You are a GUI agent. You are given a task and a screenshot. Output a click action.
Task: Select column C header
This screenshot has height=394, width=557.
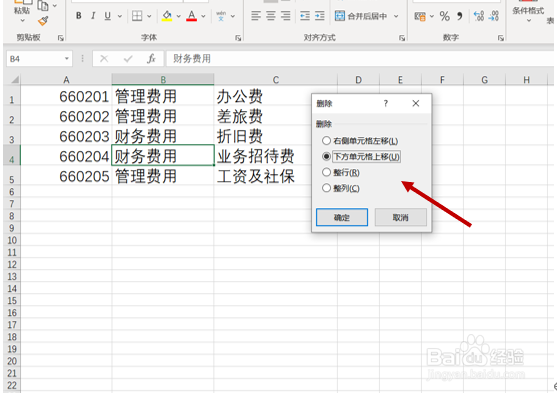pos(276,80)
